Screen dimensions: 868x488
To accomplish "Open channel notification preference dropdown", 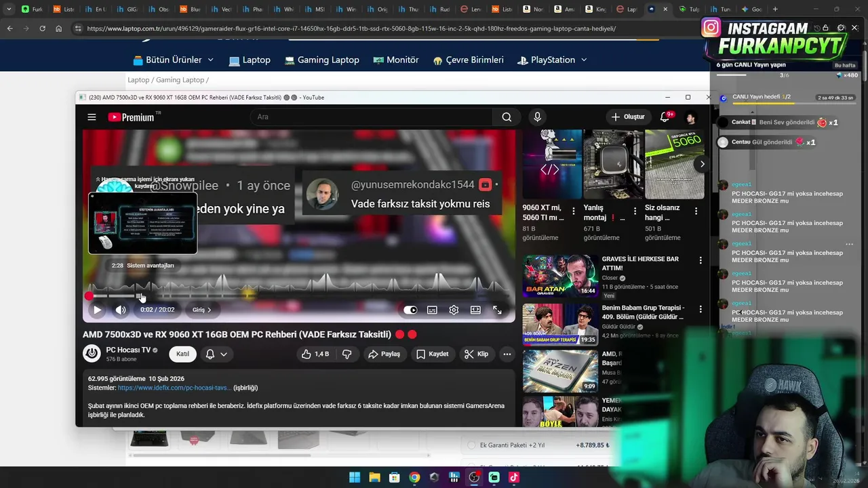I will coord(216,354).
